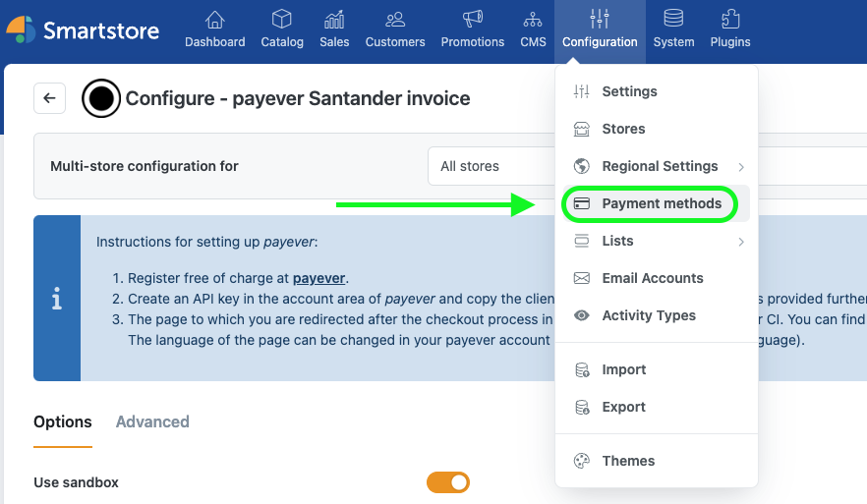The width and height of the screenshot is (867, 504).
Task: Click the Regional Settings globe icon
Action: [x=581, y=166]
